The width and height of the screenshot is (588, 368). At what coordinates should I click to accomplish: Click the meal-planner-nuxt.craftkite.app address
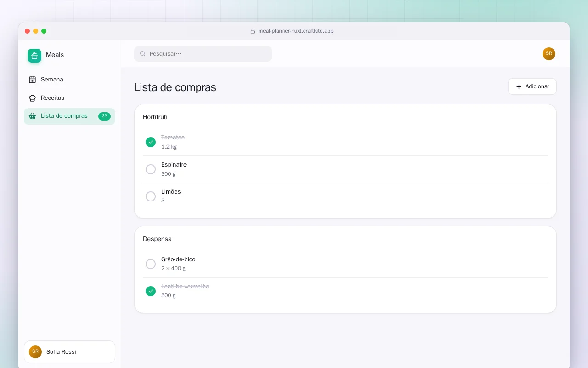click(x=296, y=31)
